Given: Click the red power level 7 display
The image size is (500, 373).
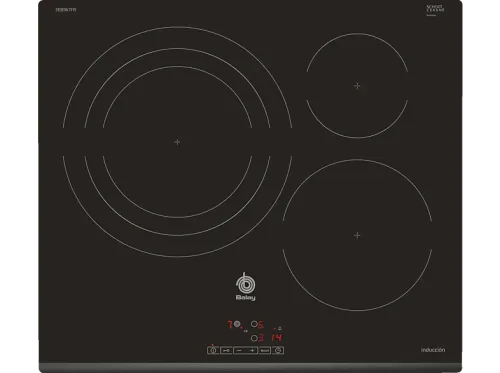Looking at the screenshot, I should [x=230, y=324].
